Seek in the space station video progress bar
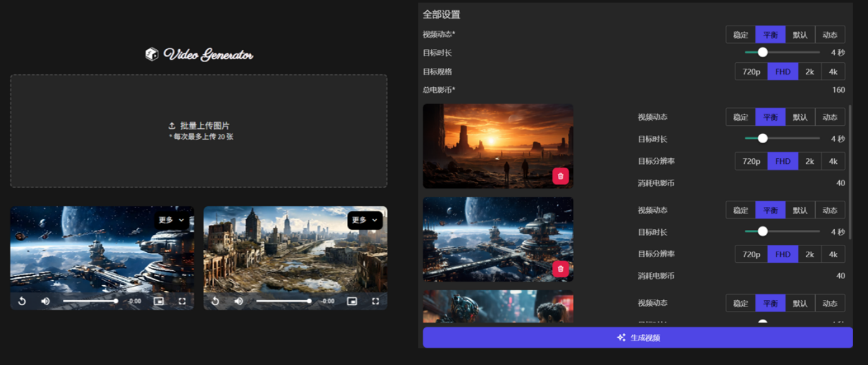The image size is (868, 365). (90, 301)
